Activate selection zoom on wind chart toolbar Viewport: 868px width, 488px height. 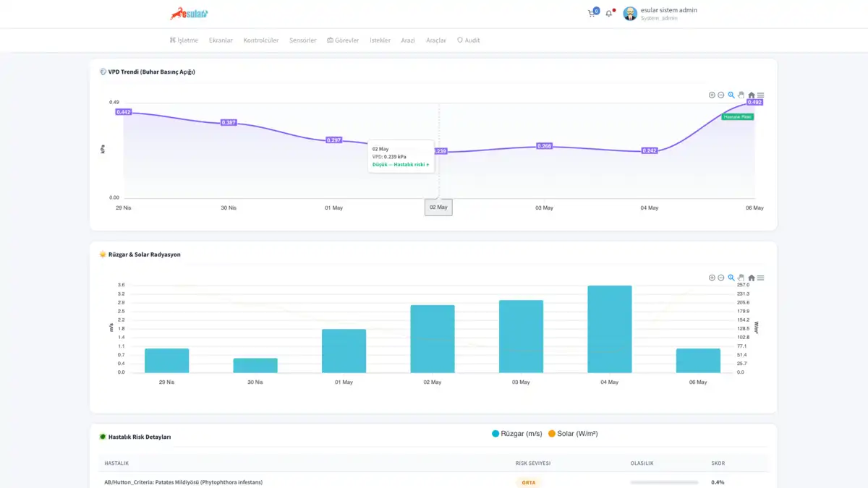(731, 278)
